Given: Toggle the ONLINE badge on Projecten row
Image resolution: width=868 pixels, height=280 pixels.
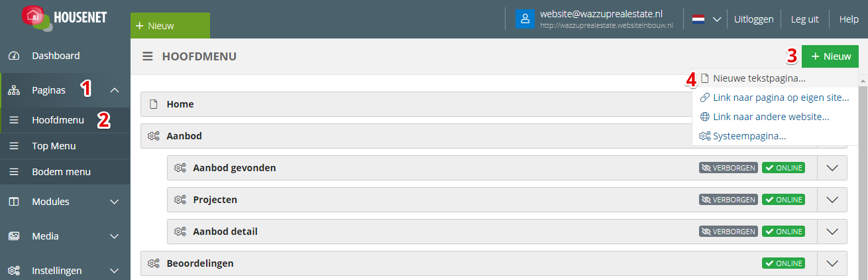Looking at the screenshot, I should click(783, 200).
